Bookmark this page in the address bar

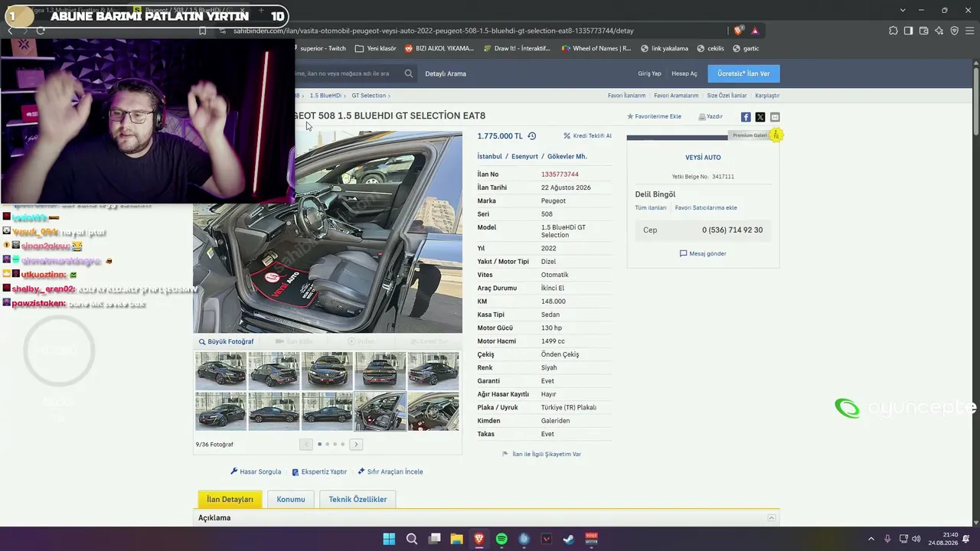[202, 31]
